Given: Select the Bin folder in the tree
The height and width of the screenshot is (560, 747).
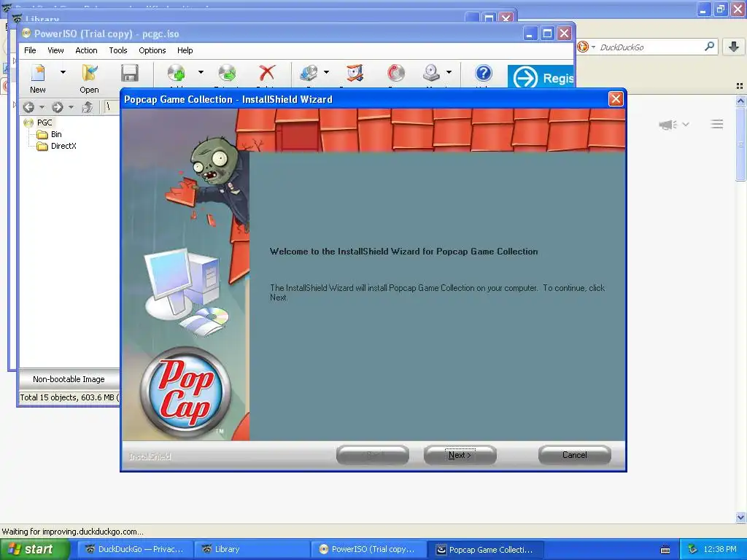Looking at the screenshot, I should (56, 134).
